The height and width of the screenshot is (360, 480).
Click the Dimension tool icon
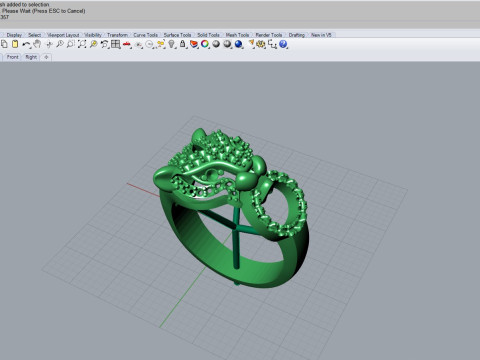(x=272, y=44)
